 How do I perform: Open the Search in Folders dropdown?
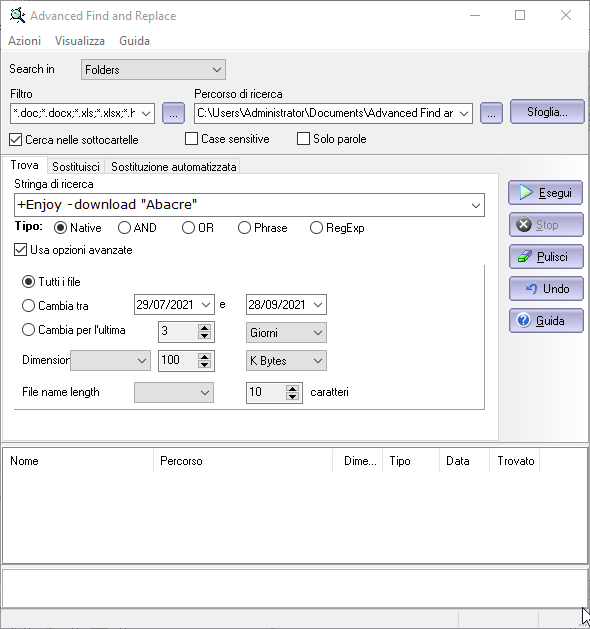pos(153,69)
